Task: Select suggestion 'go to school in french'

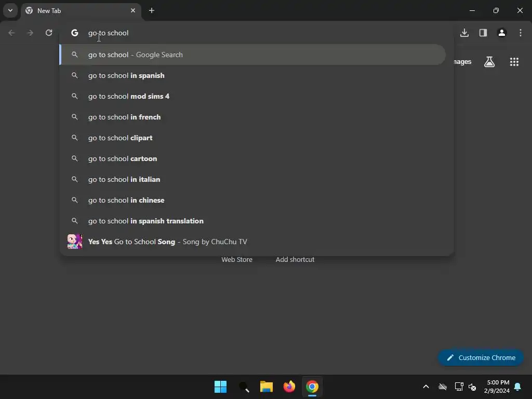Action: [x=253, y=117]
